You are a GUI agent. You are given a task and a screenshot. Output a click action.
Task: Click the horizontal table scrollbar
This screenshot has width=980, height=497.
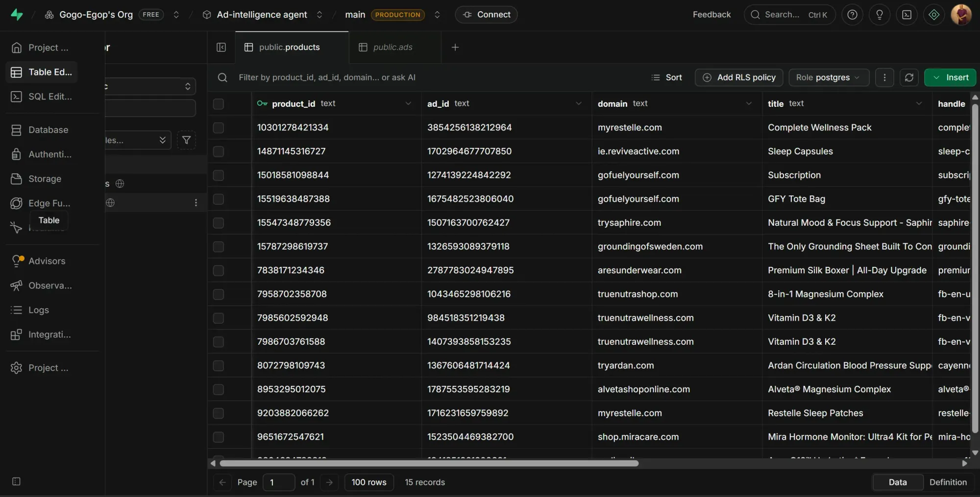point(429,463)
